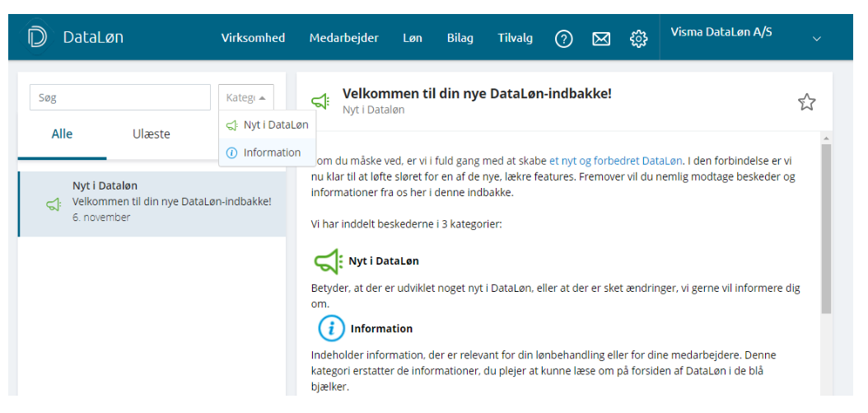Collapse the Kategori dropdown
This screenshot has width=868, height=413.
[245, 97]
